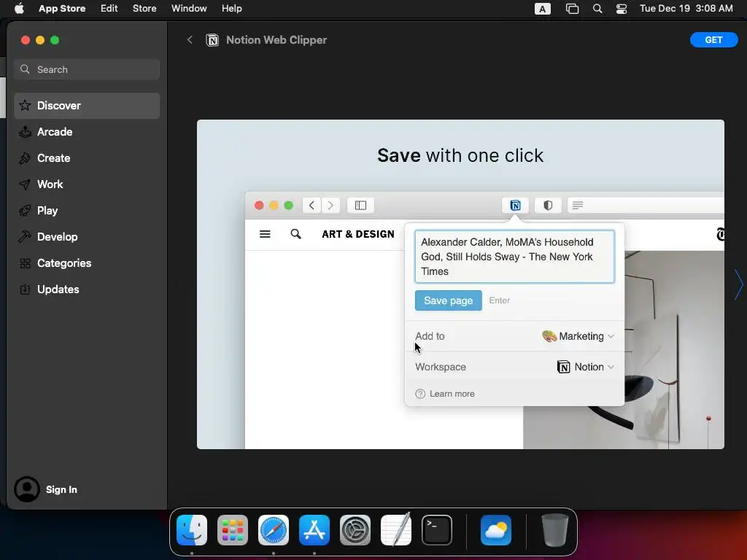Click the Develop hammer icon

25,237
